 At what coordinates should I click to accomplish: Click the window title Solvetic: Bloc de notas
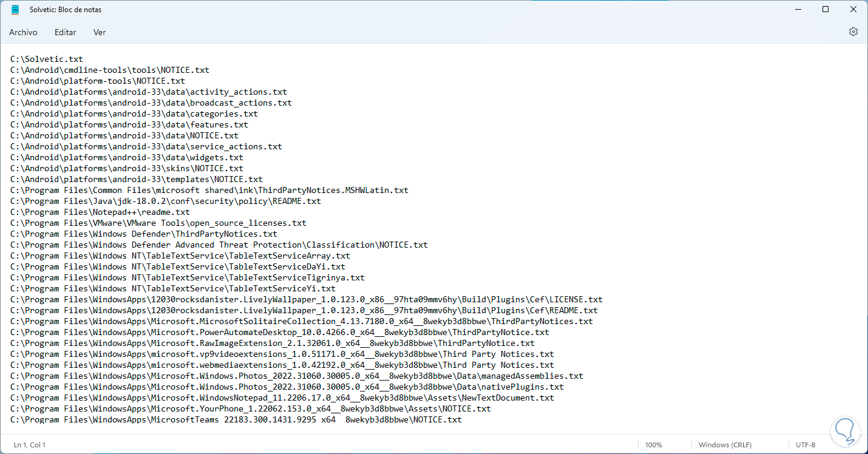point(66,10)
